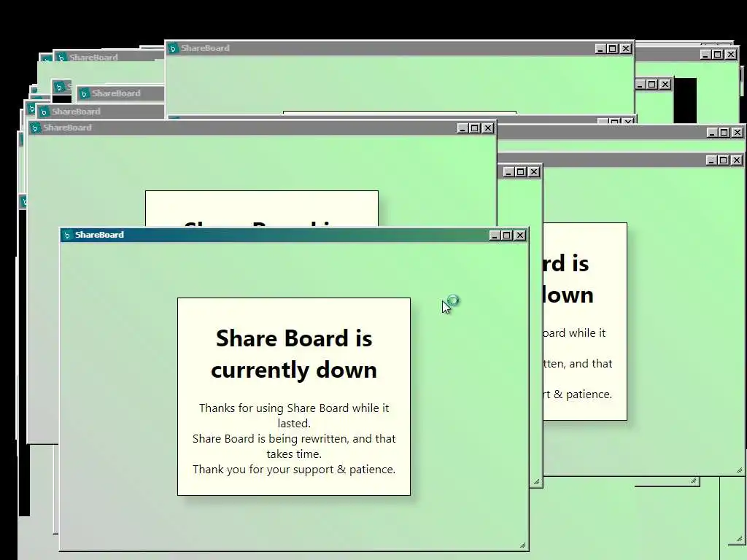Click the cut-off "tten, and that" text in the partly hidden card

578,364
